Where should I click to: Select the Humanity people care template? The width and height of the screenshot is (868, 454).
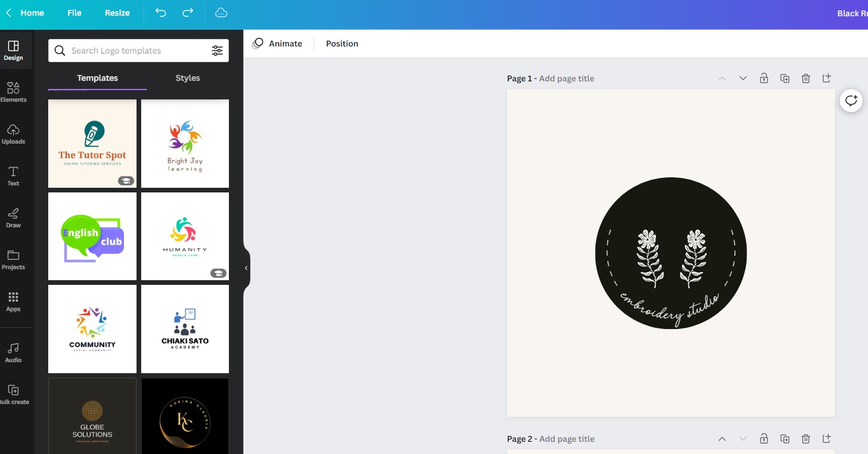click(185, 236)
